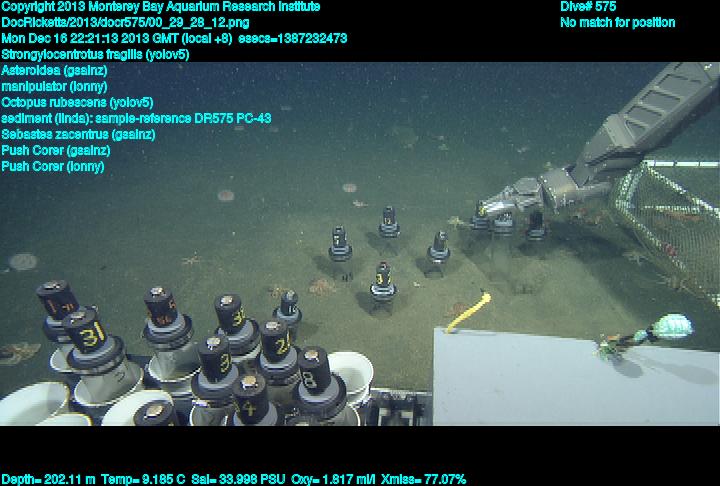The height and width of the screenshot is (486, 720).
Task: Select the 'Sebastes zacentrus (gasinz)' annotation
Action: point(78,134)
